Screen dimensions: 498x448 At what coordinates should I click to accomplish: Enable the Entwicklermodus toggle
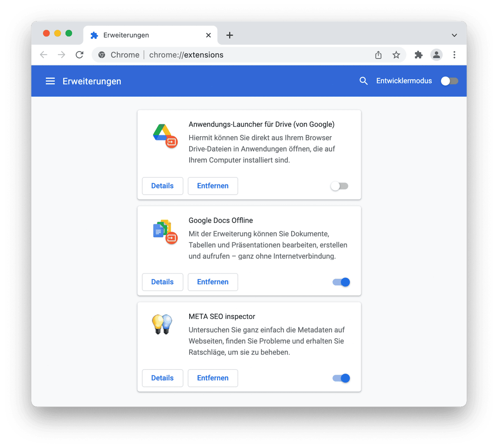coord(449,81)
